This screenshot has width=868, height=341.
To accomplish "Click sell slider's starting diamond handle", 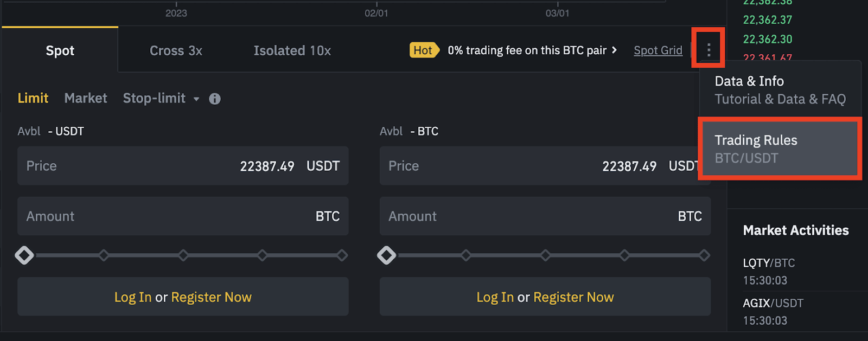I will click(386, 255).
